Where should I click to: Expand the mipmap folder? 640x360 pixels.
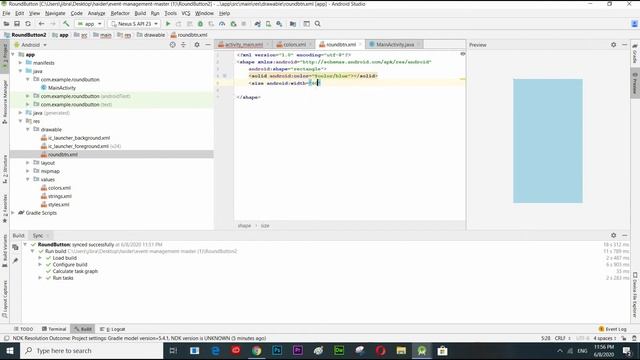pos(28,171)
